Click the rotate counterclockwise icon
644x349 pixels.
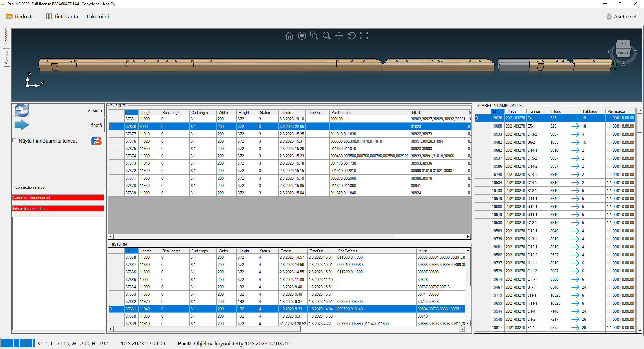[351, 36]
